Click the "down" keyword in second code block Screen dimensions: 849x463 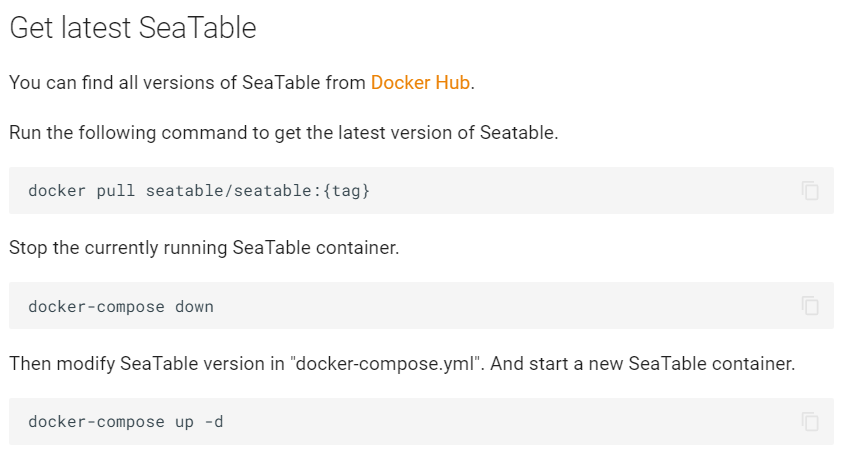tap(194, 307)
